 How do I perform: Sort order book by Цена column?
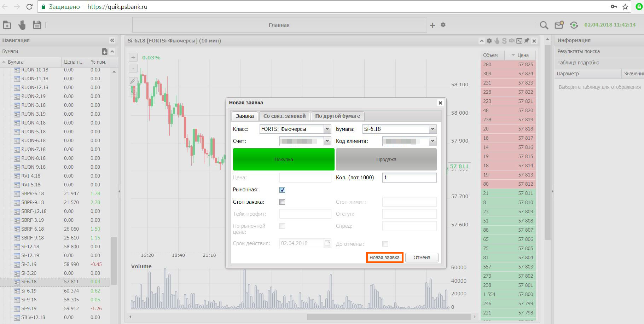pyautogui.click(x=520, y=55)
